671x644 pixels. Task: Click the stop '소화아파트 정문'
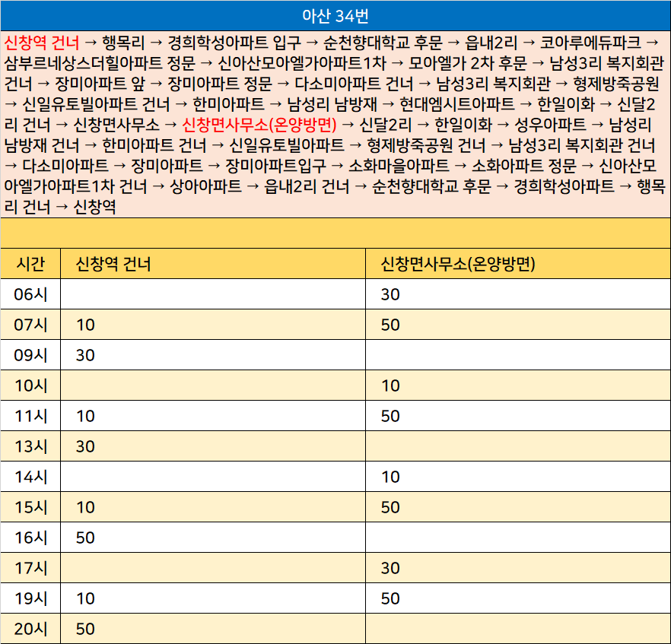coord(524,166)
